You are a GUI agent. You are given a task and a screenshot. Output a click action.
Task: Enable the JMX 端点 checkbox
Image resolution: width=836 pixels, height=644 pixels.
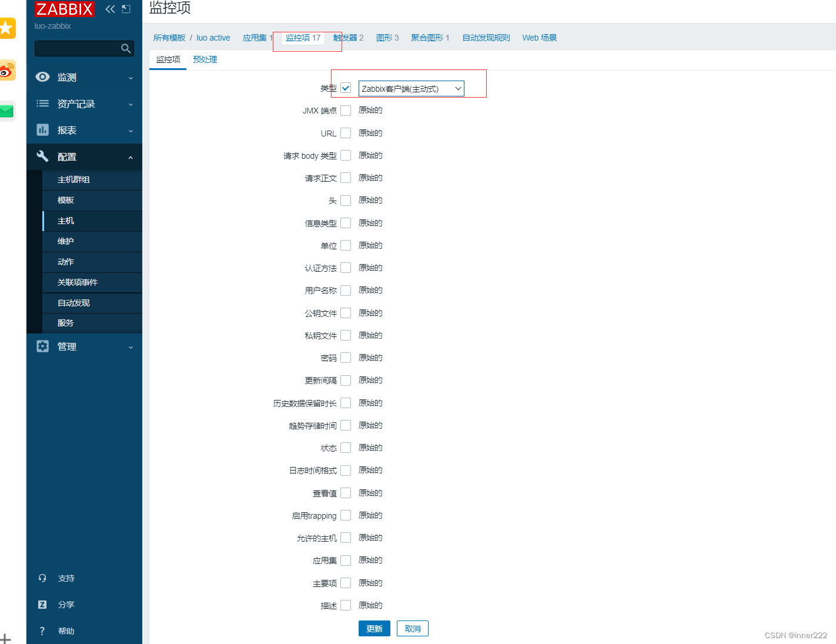(x=346, y=111)
